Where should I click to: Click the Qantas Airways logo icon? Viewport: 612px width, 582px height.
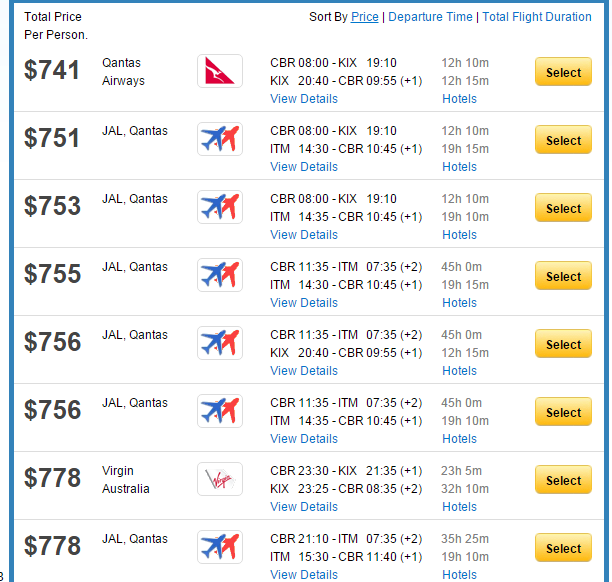220,71
